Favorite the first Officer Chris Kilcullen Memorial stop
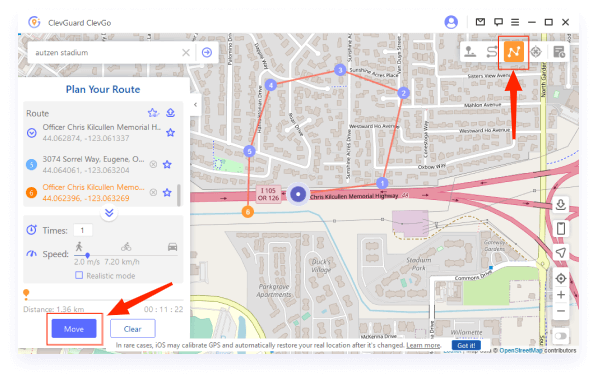Viewport: 597px width, 380px height. [x=170, y=133]
